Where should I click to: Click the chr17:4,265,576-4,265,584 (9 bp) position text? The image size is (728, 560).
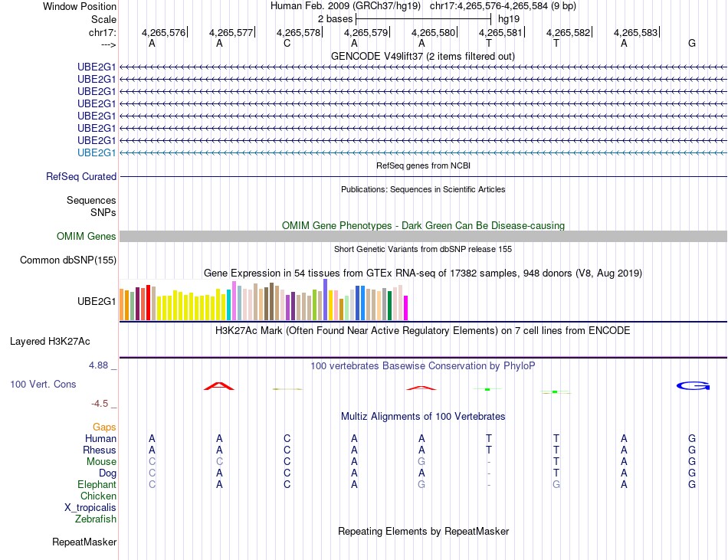[503, 6]
